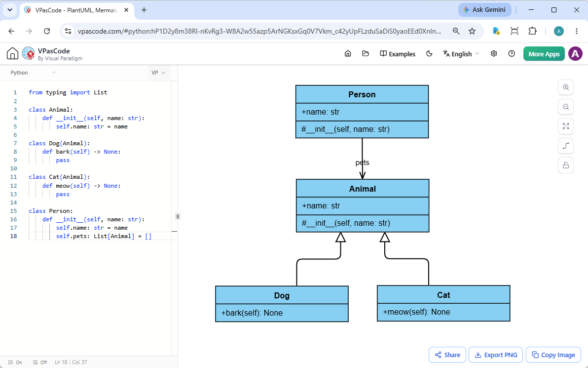This screenshot has height=368, width=588.
Task: Click the +meow(self): None method
Action: (417, 312)
